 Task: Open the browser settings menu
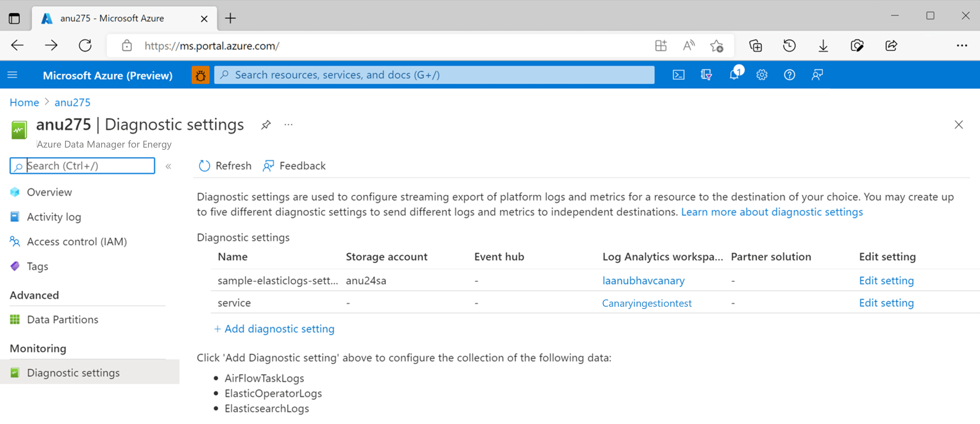[962, 45]
